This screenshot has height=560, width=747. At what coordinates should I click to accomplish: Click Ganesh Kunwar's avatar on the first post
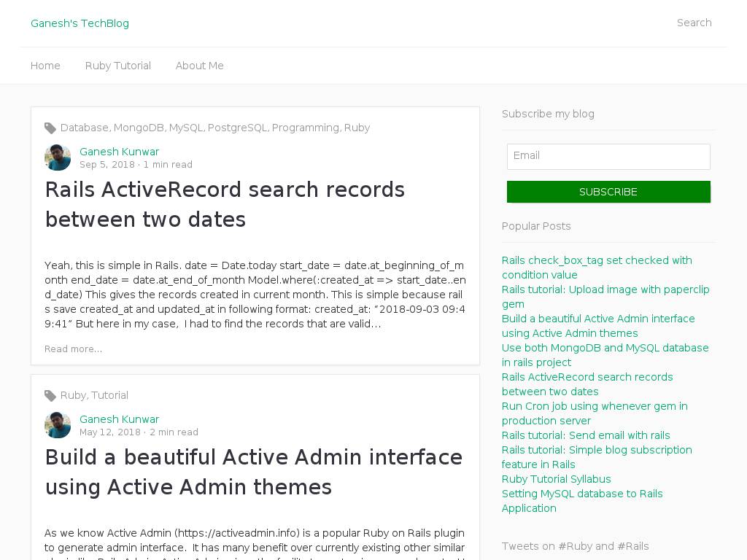(58, 157)
